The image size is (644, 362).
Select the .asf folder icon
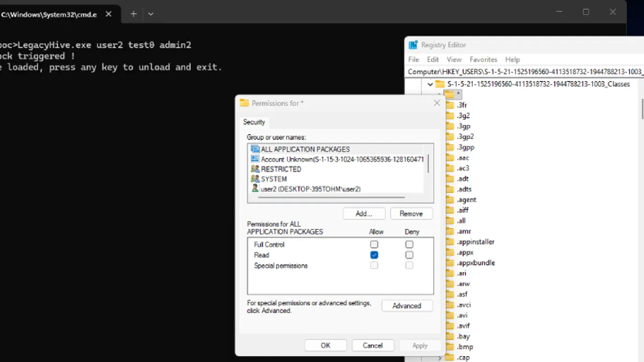[x=450, y=294]
